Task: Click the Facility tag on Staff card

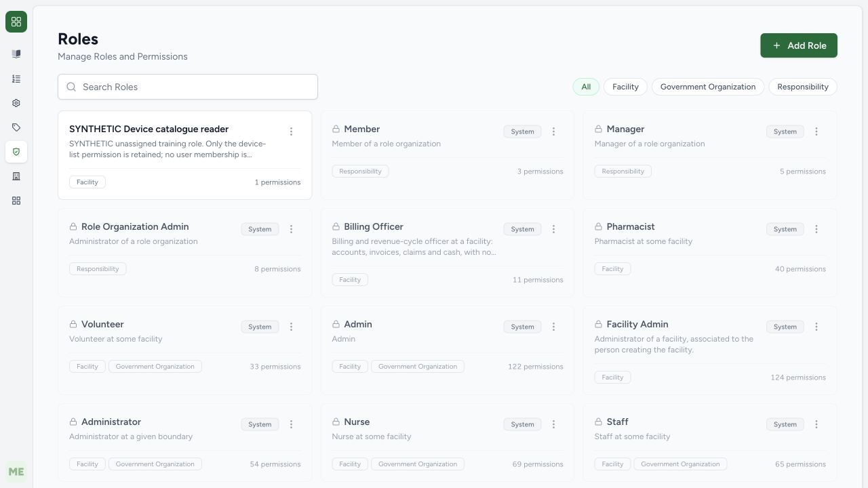Action: [x=612, y=464]
